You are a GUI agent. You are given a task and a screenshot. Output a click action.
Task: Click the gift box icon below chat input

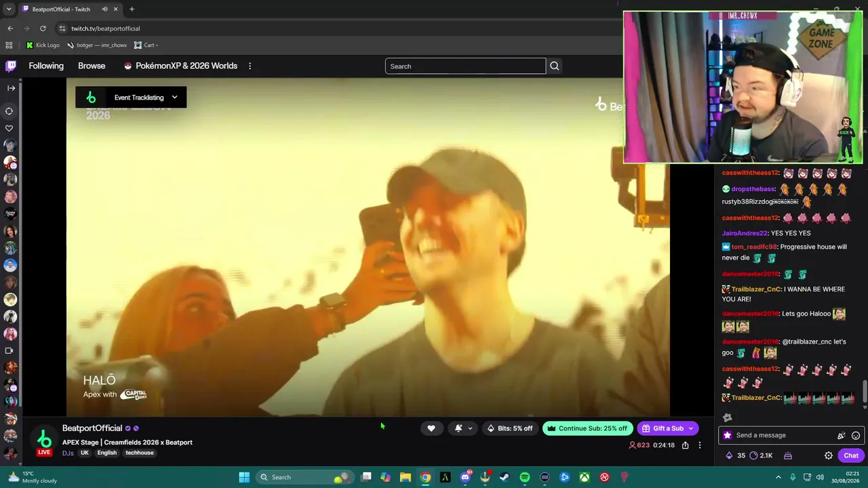[x=788, y=456]
